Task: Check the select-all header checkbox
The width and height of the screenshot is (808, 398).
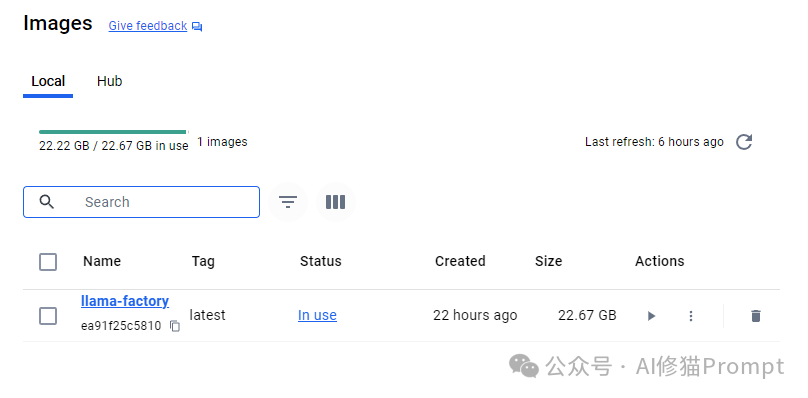Action: pos(48,262)
